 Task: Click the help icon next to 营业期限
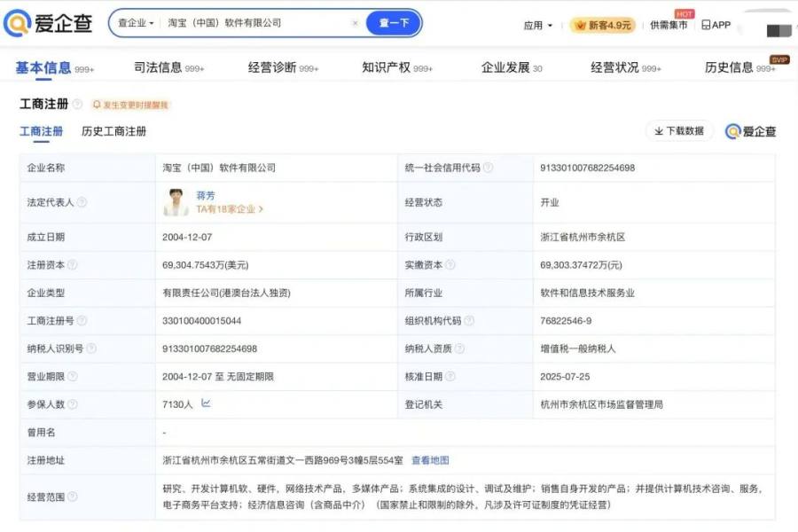[x=73, y=377]
